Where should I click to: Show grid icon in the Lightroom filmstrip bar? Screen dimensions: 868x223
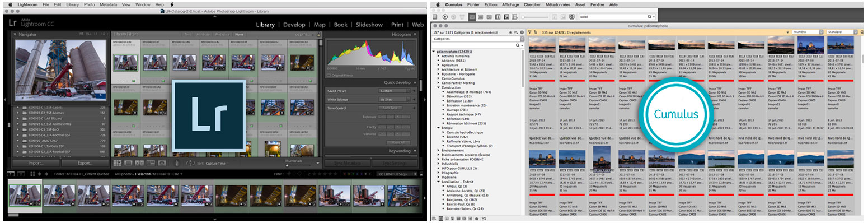[32, 174]
